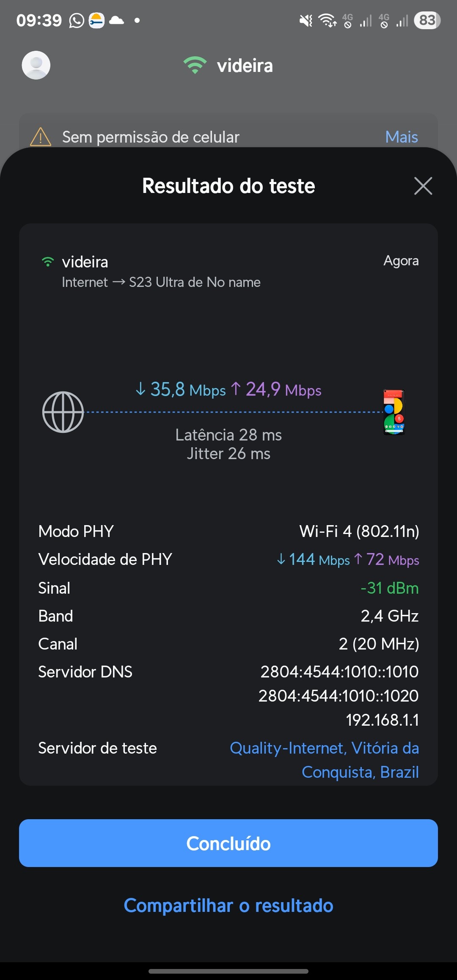Tap the WhatsApp notification icon

coord(77,20)
